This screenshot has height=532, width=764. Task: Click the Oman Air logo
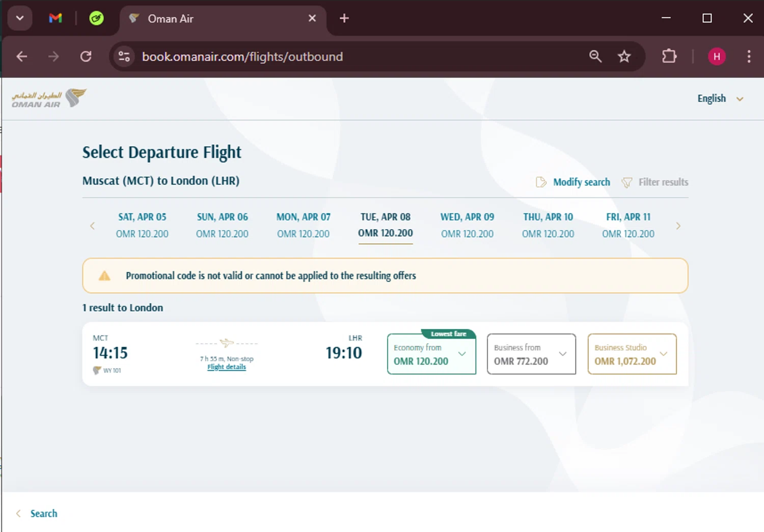coord(49,98)
